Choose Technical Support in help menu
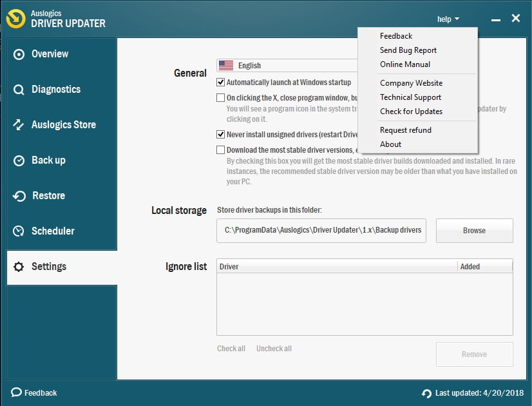Viewport: 532px width, 406px height. click(x=417, y=97)
